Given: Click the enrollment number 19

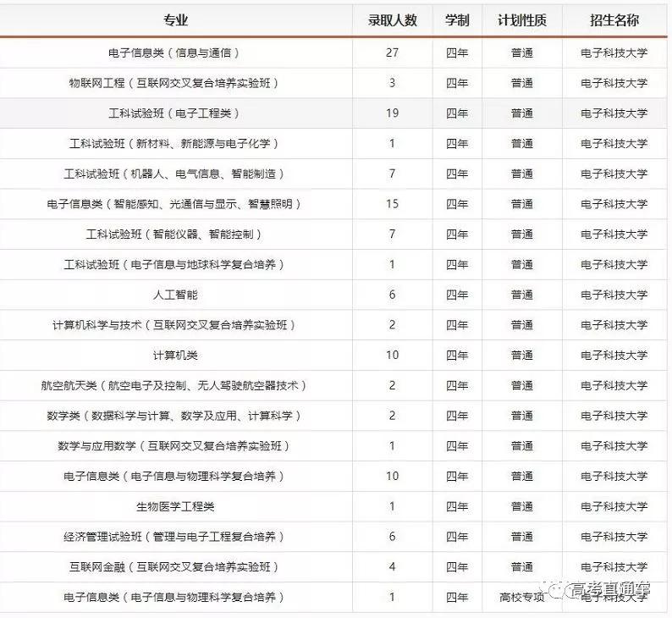Looking at the screenshot, I should (x=392, y=113).
